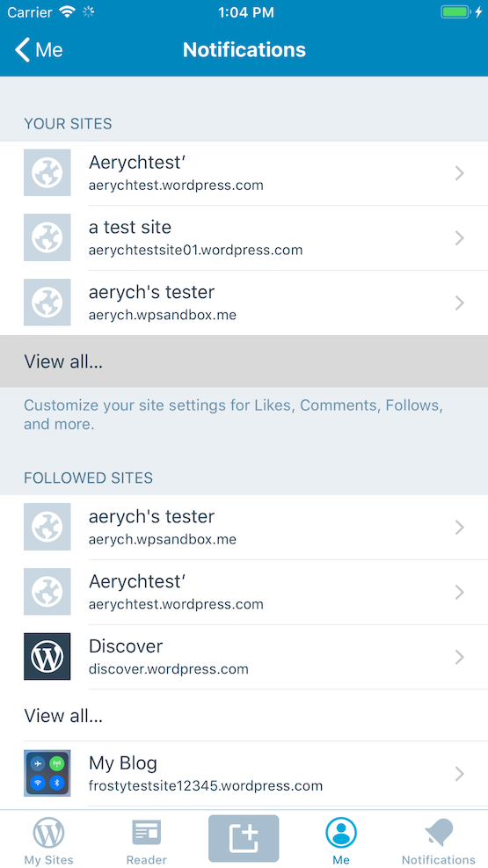Viewport: 488px width, 868px height.
Task: Select aerych's tester under Followed Sites
Action: pyautogui.click(x=244, y=528)
